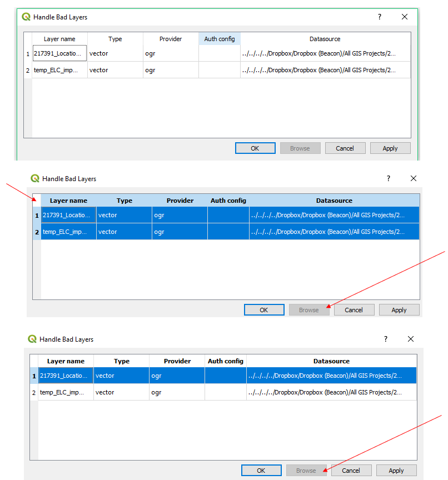448x480 pixels.
Task: Click row number 2 header in the middle dialog
Action: click(x=37, y=232)
